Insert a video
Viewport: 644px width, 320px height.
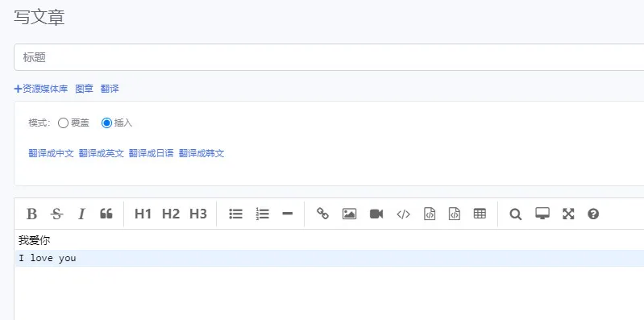[x=376, y=214]
